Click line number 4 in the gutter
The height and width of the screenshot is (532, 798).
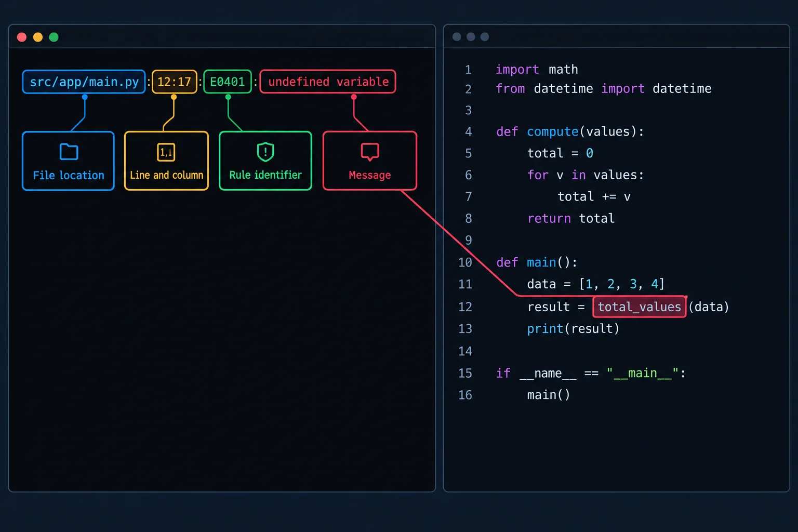click(468, 132)
